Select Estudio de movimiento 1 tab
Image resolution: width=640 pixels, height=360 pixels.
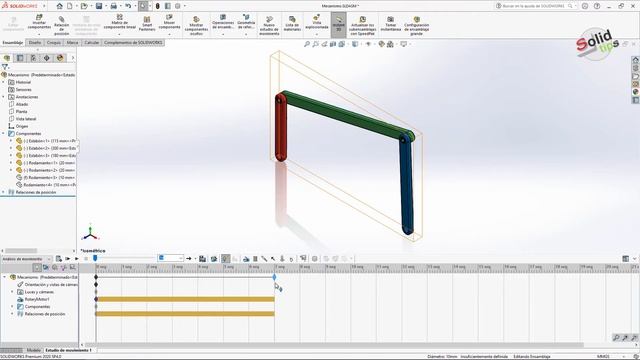[x=69, y=350]
